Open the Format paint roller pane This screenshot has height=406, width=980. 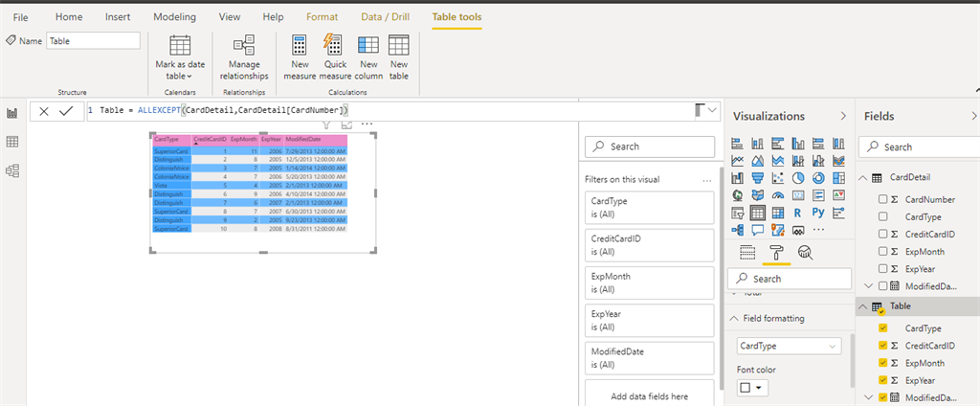[x=776, y=252]
